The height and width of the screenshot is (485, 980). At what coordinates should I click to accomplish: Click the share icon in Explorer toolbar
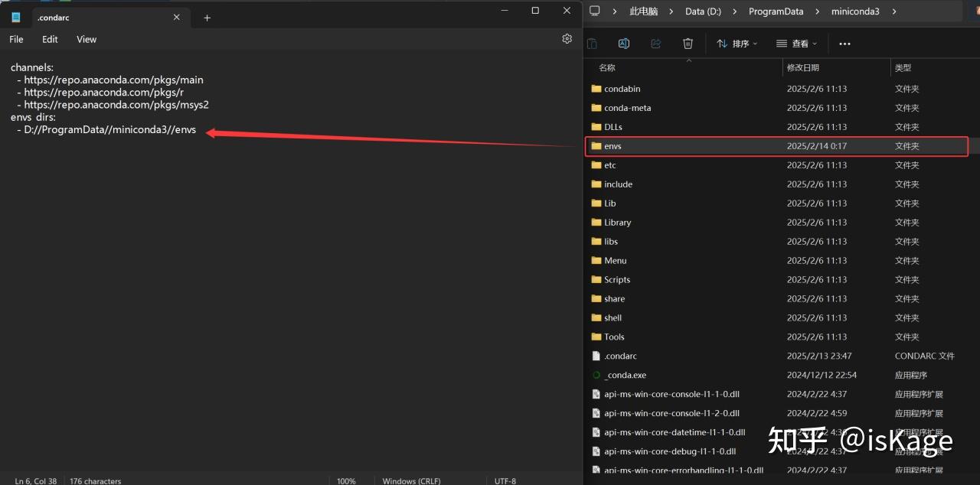tap(655, 44)
